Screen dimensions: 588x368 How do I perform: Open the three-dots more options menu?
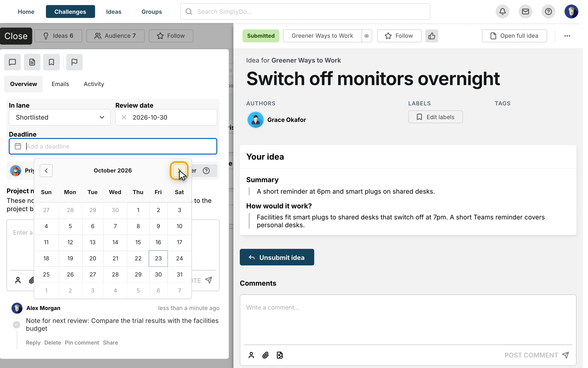pos(567,36)
